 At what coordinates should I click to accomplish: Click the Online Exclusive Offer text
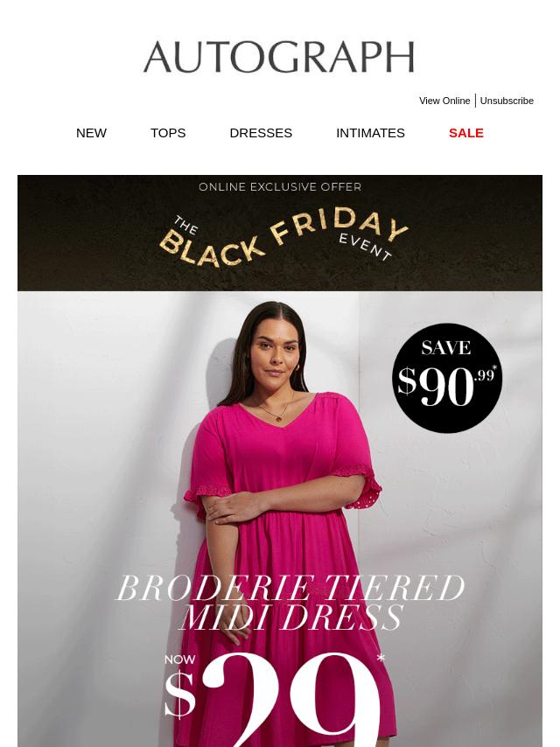tap(280, 187)
